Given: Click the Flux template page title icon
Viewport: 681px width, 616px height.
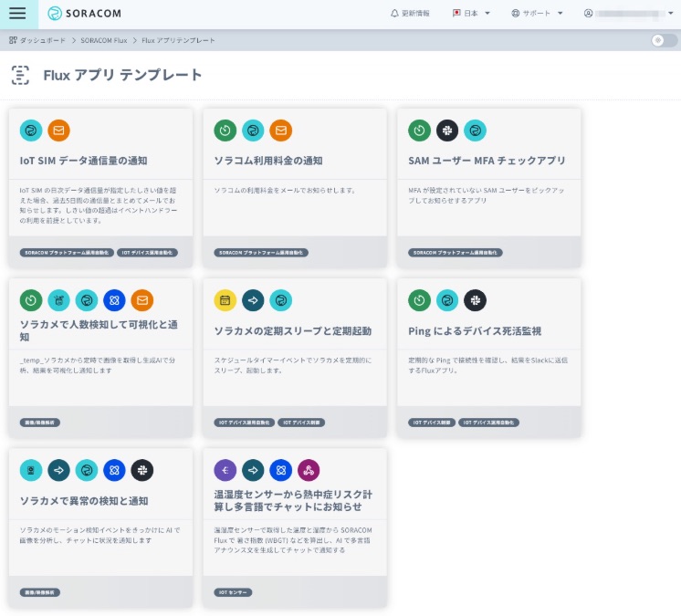Looking at the screenshot, I should tap(20, 75).
